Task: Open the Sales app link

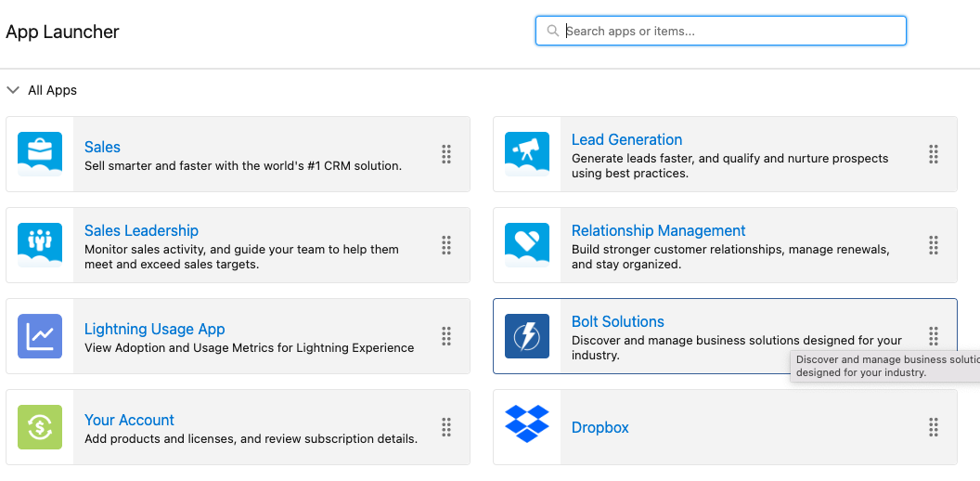Action: pos(102,147)
